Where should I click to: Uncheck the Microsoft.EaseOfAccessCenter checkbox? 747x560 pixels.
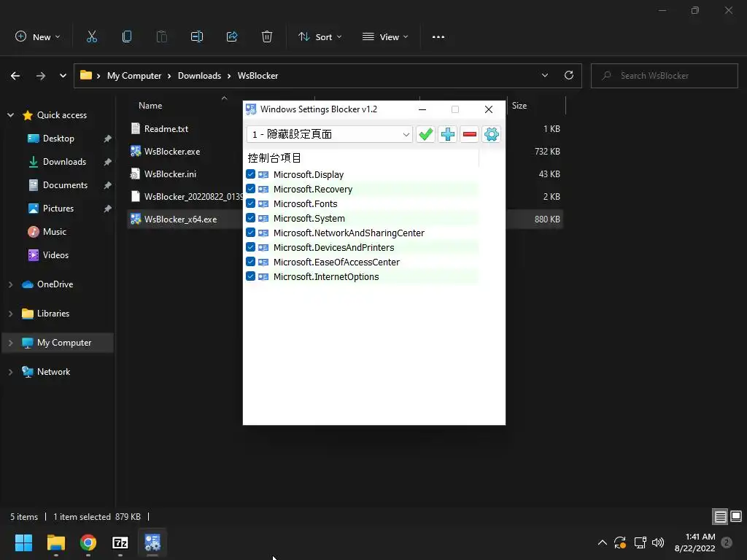251,262
